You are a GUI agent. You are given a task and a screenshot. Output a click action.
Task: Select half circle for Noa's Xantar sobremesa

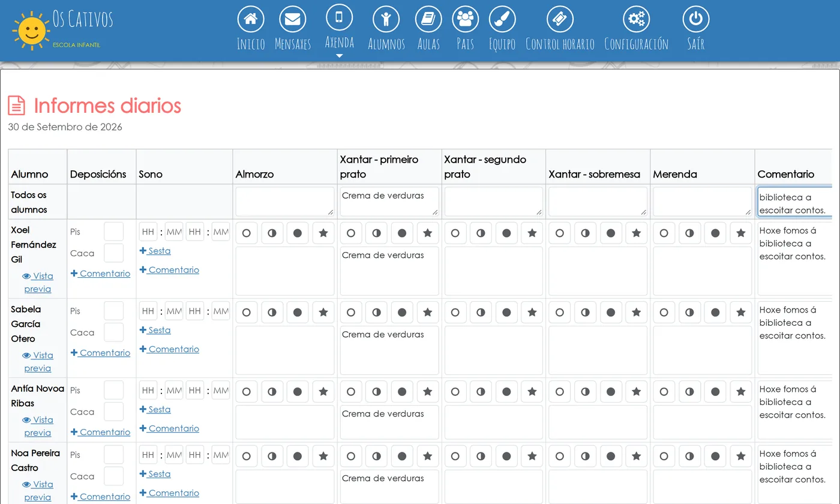click(585, 456)
